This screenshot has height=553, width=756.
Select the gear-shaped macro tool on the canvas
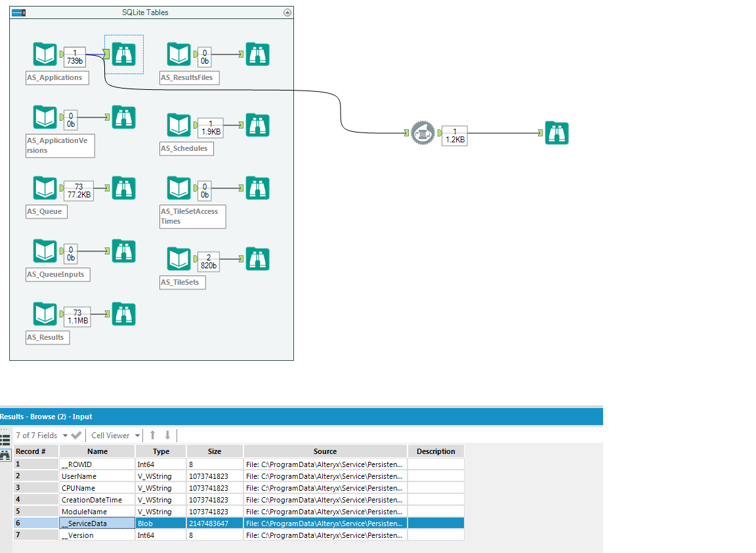click(x=423, y=133)
